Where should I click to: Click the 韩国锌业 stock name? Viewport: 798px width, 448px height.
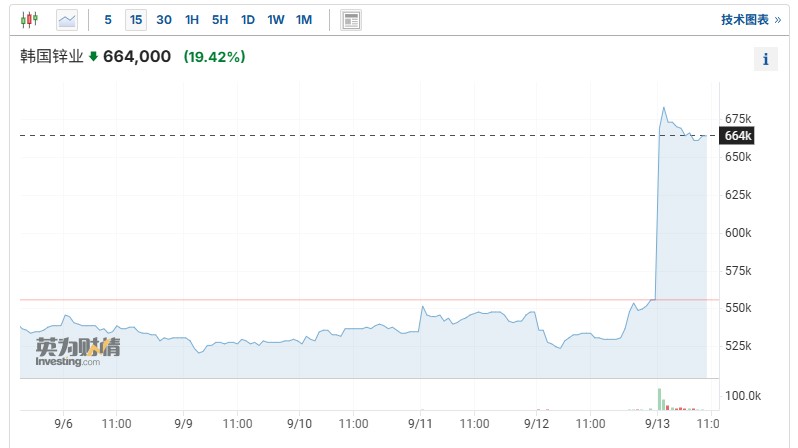pyautogui.click(x=52, y=57)
